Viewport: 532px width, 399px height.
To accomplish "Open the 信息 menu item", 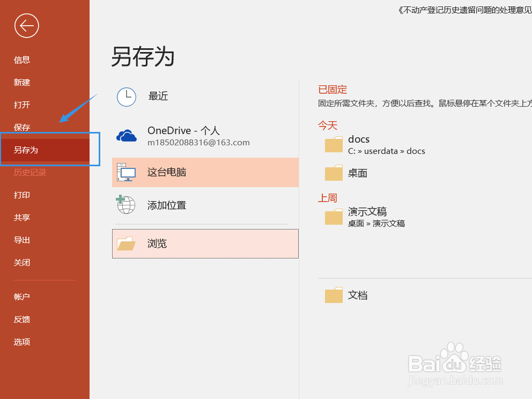I will coord(22,60).
